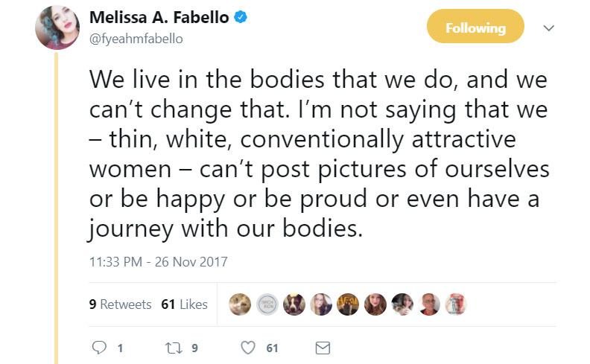Viewport: 590px width, 364px height.
Task: View the 9 Retweets list
Action: tap(120, 304)
